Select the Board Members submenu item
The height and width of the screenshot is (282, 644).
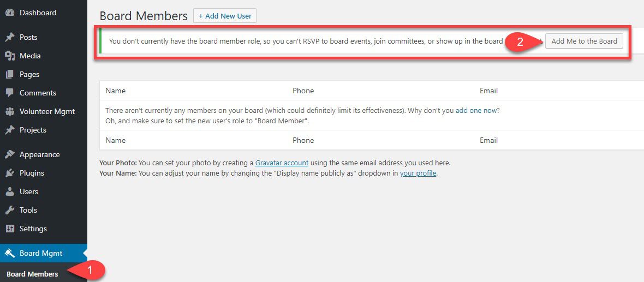(32, 274)
